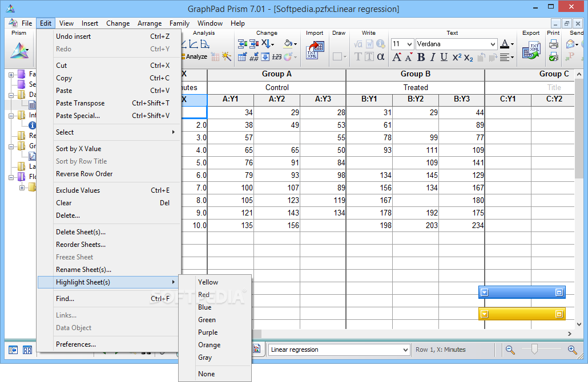Click the number format ## icon

tap(254, 56)
